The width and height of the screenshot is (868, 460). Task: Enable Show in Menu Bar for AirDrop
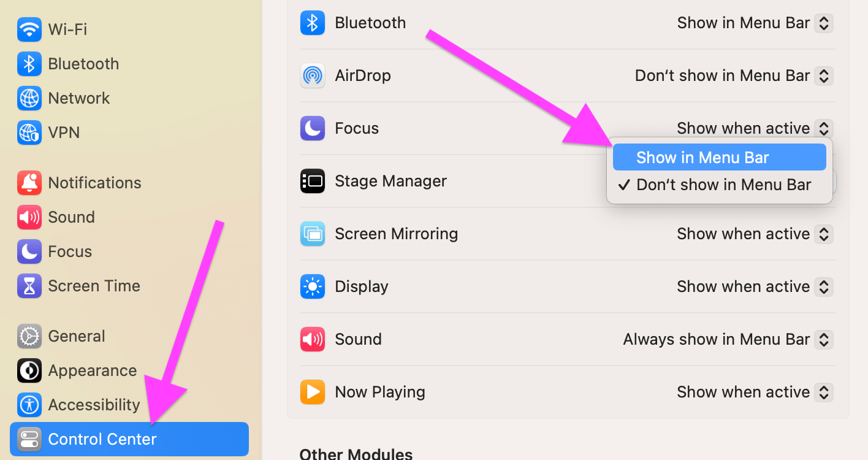coord(702,157)
